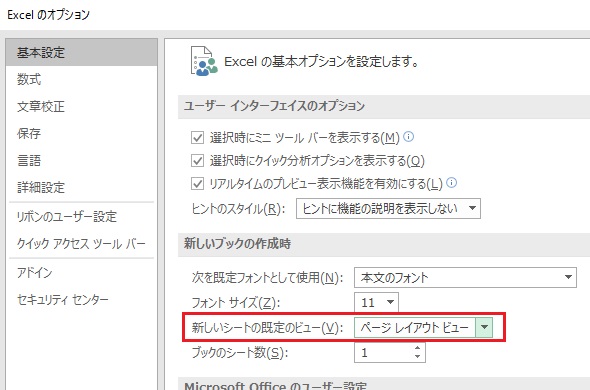Open フォント サイズ dropdown showing 11
This screenshot has width=590, height=390.
point(376,302)
